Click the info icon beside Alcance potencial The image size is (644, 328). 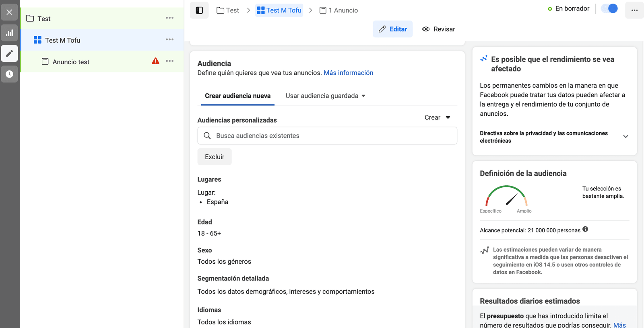pyautogui.click(x=585, y=229)
